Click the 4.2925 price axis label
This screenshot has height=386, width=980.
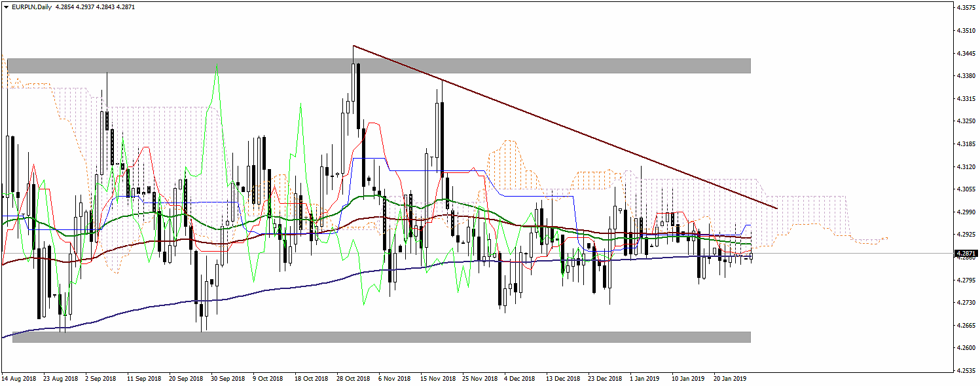click(x=966, y=234)
